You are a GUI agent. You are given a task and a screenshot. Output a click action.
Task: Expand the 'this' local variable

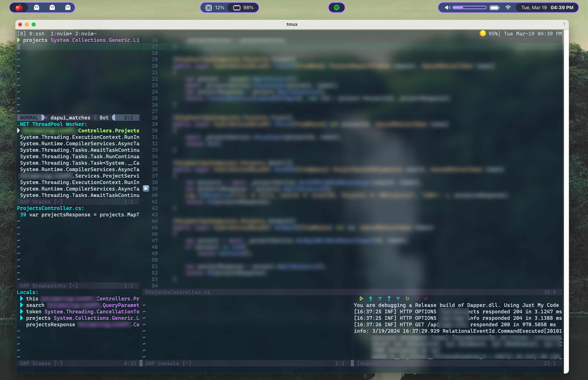pyautogui.click(x=21, y=299)
